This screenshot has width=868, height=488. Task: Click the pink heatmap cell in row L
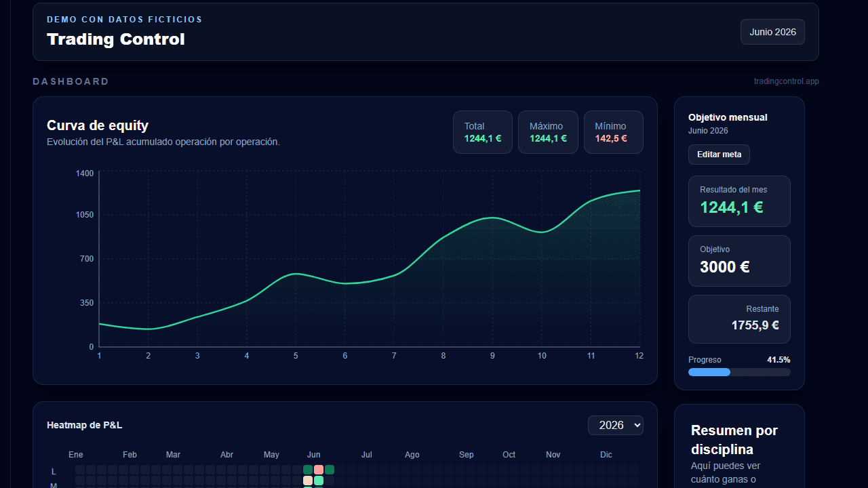[319, 470]
